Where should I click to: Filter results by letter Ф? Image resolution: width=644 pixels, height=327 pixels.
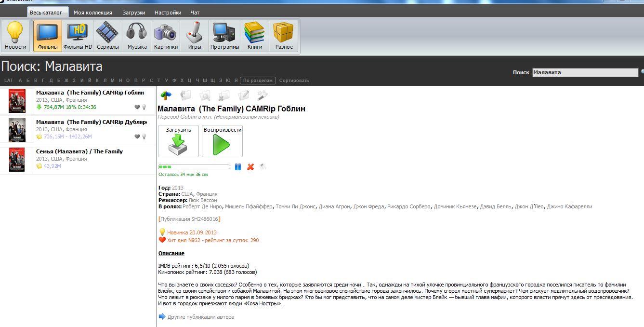[x=174, y=81]
